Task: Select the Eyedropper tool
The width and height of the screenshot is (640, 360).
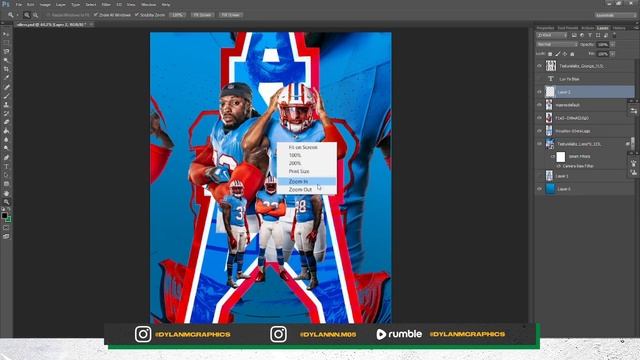Action: (6, 78)
